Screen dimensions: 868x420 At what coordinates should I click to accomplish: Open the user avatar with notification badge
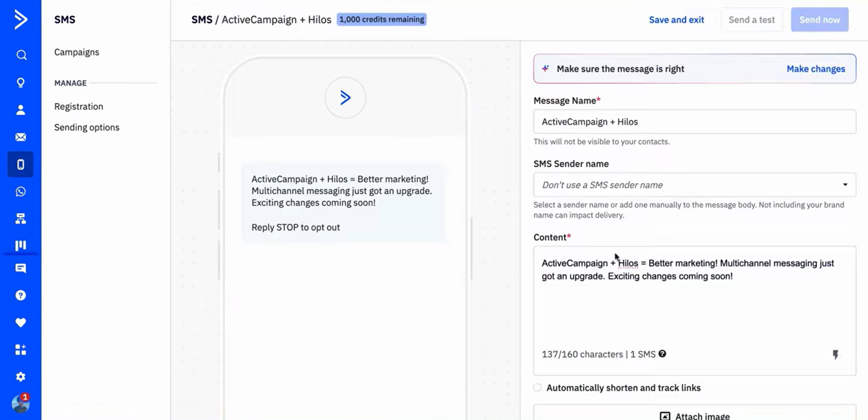tap(21, 403)
